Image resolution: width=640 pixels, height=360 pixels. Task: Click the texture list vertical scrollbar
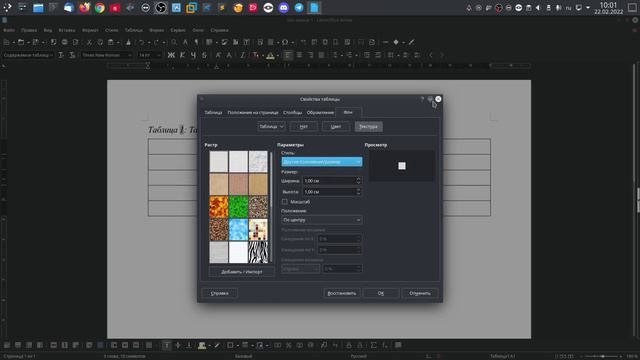click(271, 207)
